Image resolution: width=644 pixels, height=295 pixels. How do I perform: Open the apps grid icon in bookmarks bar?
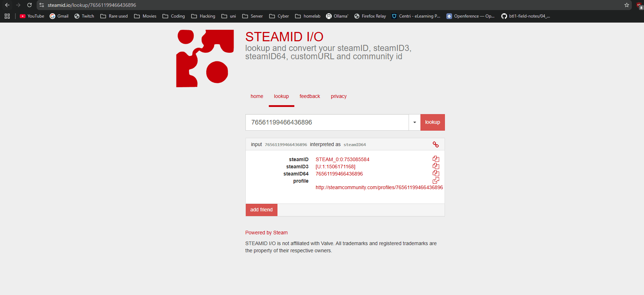pos(7,16)
